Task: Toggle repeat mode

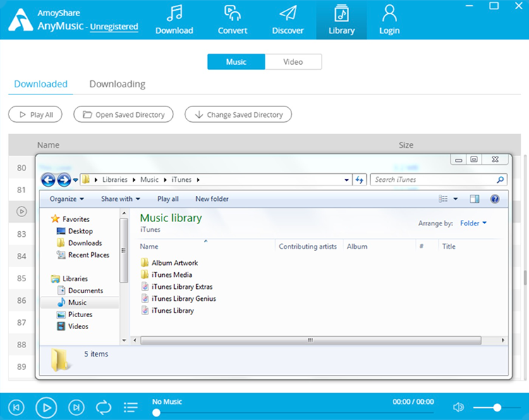Action: (104, 407)
